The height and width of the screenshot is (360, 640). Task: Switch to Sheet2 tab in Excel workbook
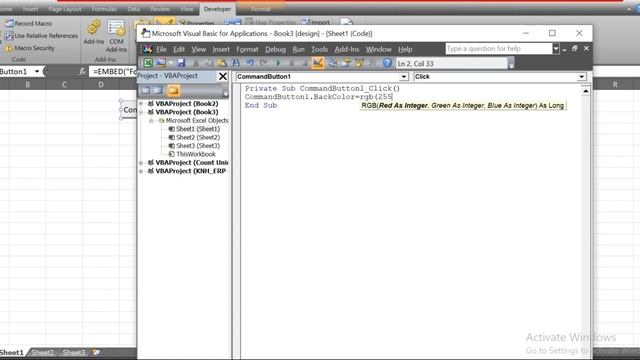pyautogui.click(x=42, y=353)
